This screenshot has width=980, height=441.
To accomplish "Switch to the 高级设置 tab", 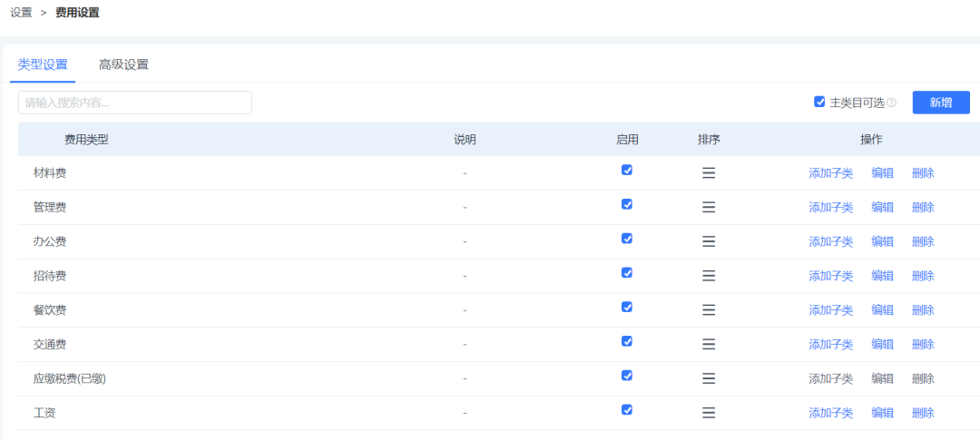I will click(x=123, y=64).
